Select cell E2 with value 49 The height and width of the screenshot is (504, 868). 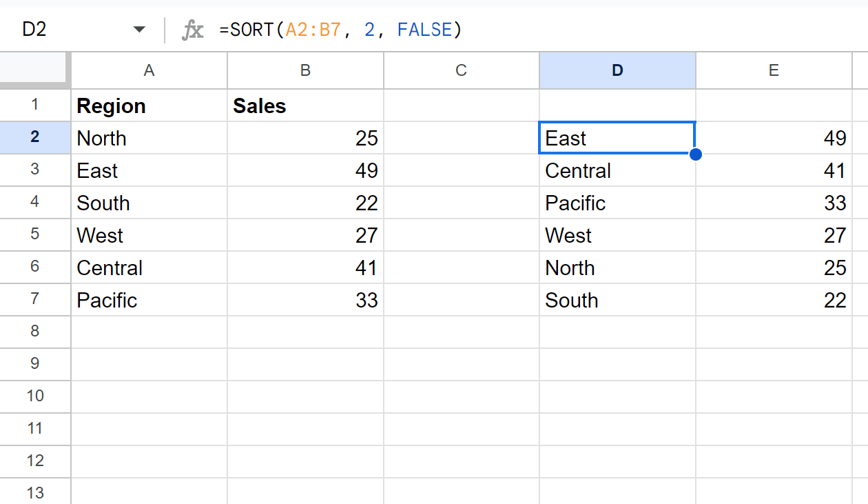click(774, 138)
